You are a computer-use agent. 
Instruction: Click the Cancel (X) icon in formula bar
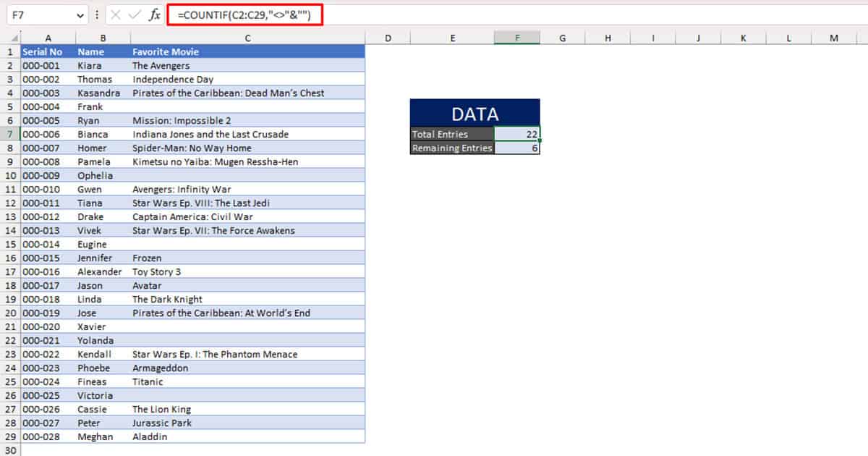point(117,13)
